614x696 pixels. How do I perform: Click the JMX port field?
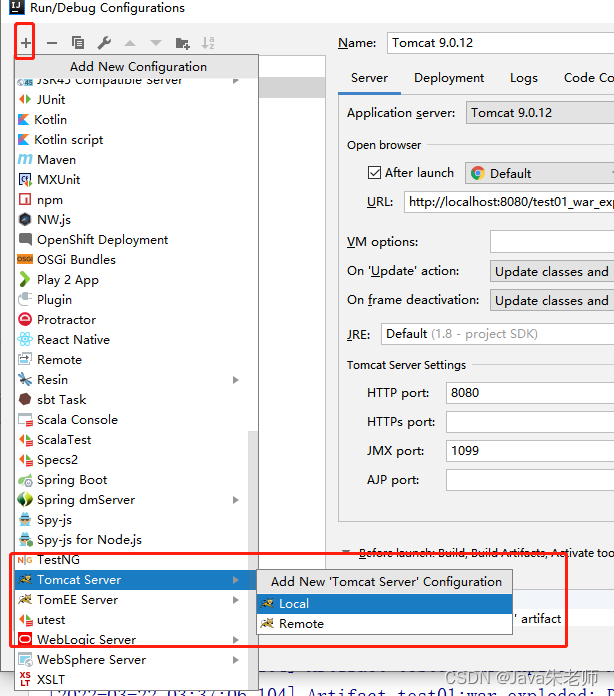click(x=530, y=451)
